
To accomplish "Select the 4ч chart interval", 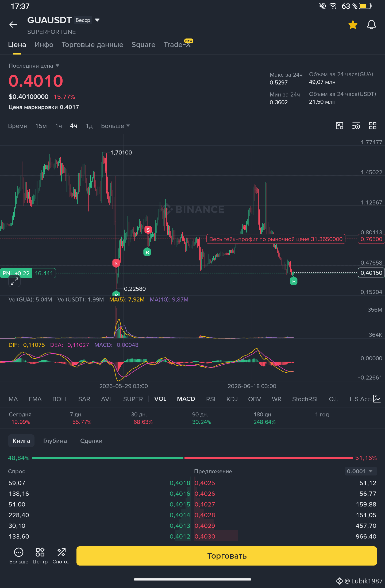I will tap(74, 126).
